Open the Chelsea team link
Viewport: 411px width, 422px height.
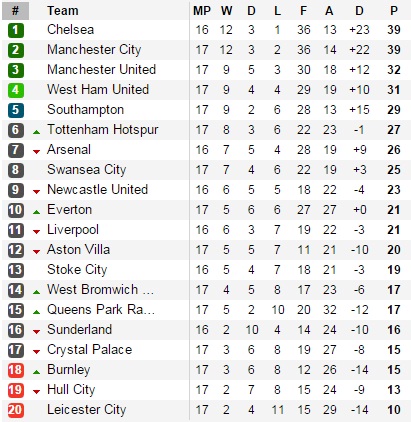pyautogui.click(x=70, y=30)
